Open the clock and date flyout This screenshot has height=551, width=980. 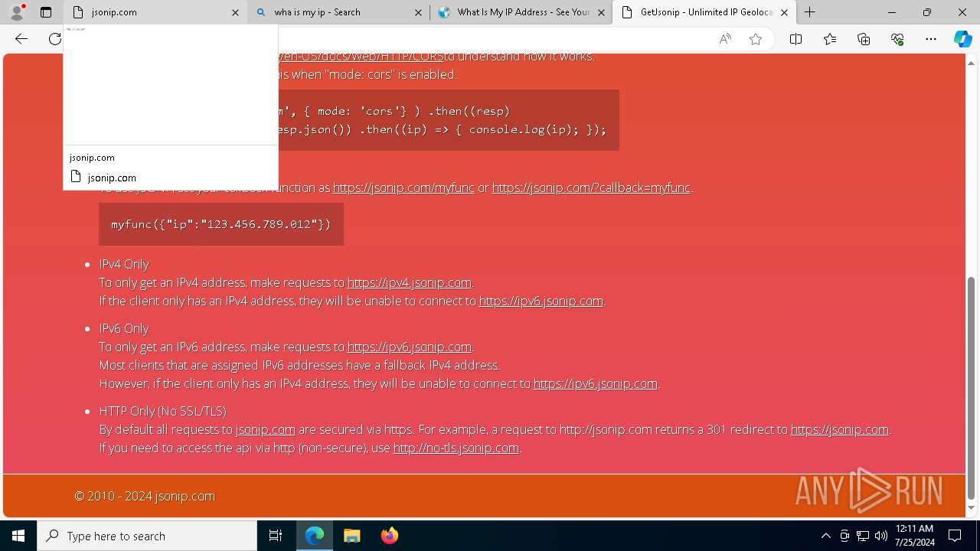(x=914, y=536)
